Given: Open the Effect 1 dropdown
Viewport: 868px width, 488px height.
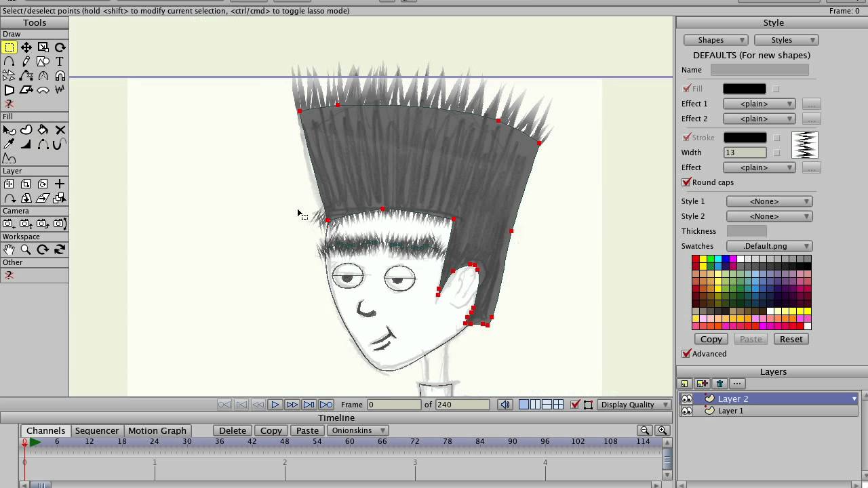Looking at the screenshot, I should point(759,104).
